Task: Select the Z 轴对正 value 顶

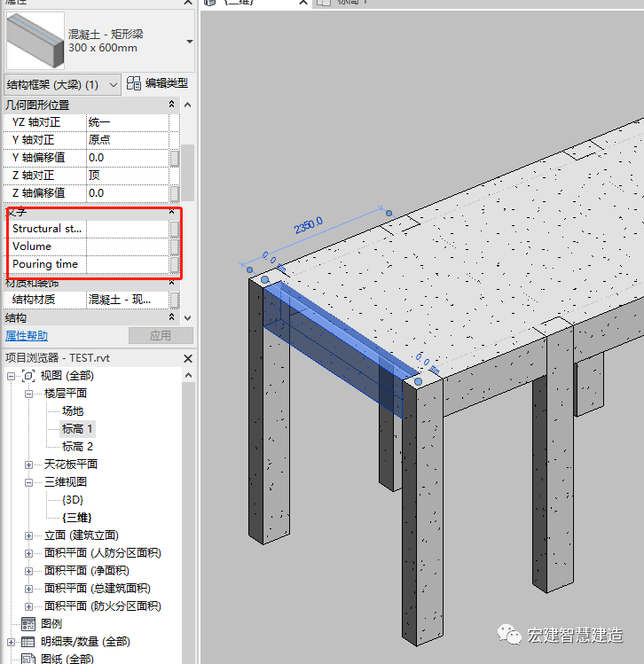Action: [x=128, y=176]
